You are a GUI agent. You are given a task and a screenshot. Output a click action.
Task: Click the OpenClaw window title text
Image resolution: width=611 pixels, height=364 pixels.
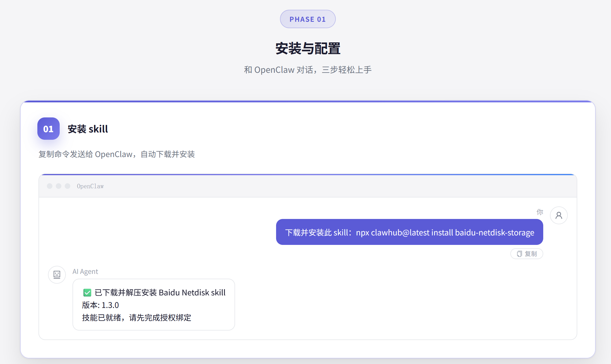pos(90,186)
